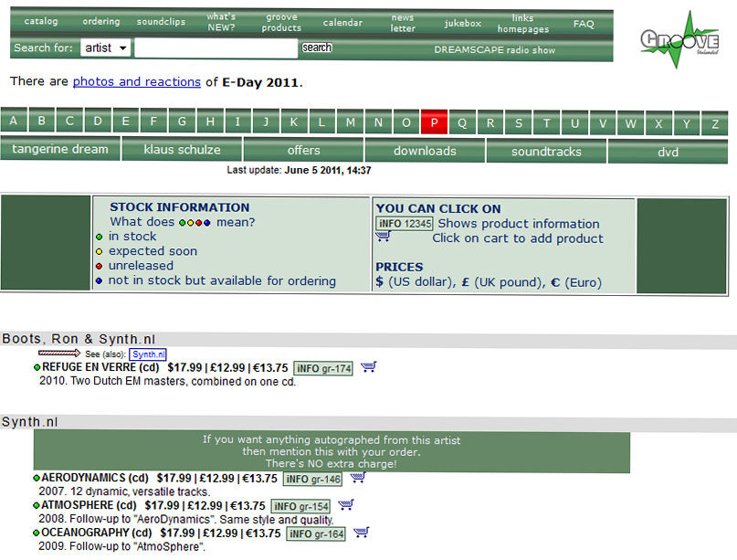The height and width of the screenshot is (560, 737).
Task: Select letter V in the alphabet bar
Action: point(603,123)
